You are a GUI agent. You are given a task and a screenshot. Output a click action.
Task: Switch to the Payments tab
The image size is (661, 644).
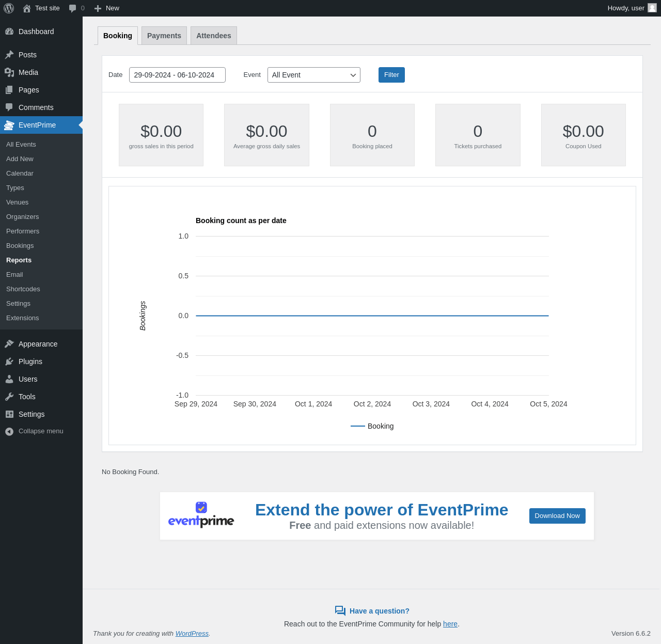164,36
